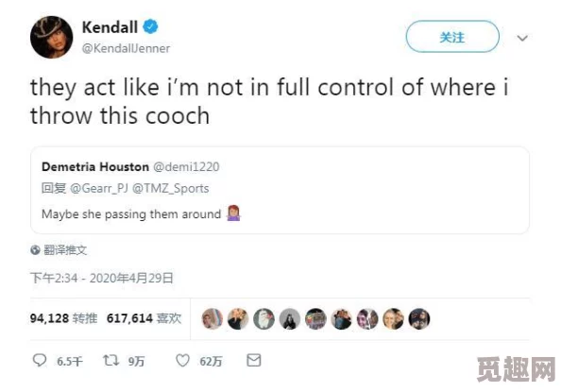The image size is (561, 392).
Task: Retweet using the retweet arrows icon
Action: [110, 360]
